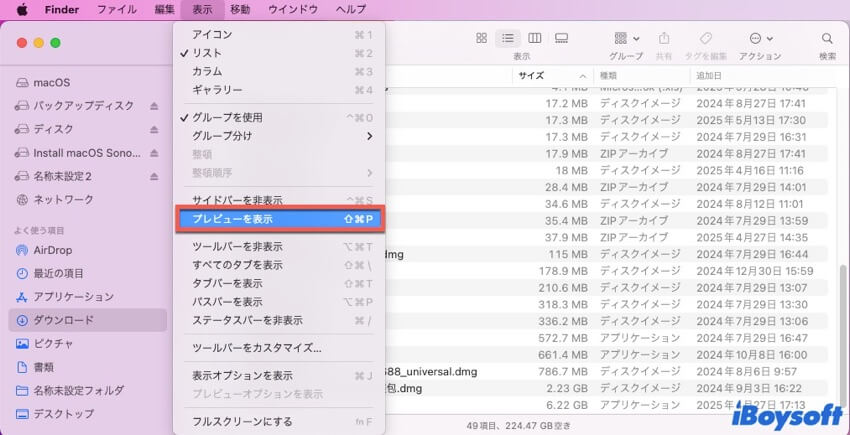The width and height of the screenshot is (850, 435).
Task: Open AirDrop in the sidebar
Action: (52, 250)
